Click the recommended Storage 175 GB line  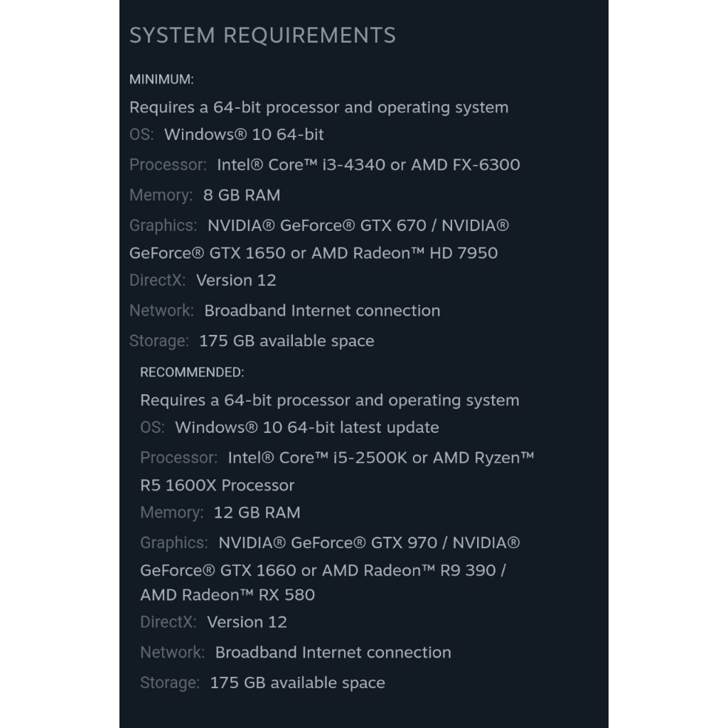(297, 683)
